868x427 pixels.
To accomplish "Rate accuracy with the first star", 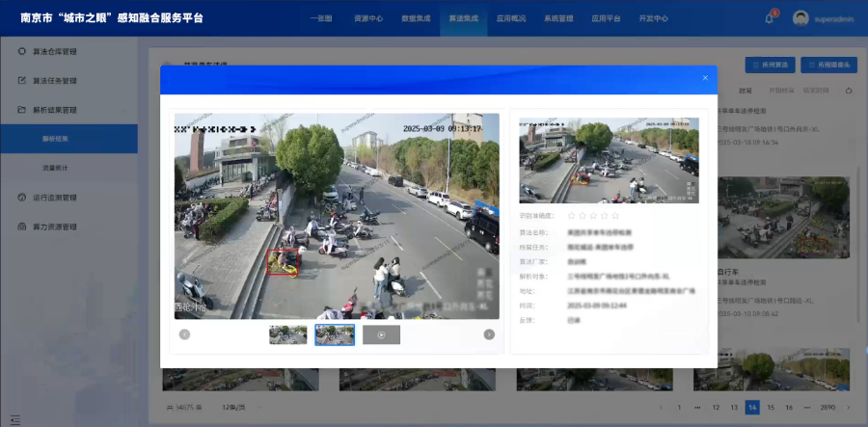I will (x=572, y=216).
